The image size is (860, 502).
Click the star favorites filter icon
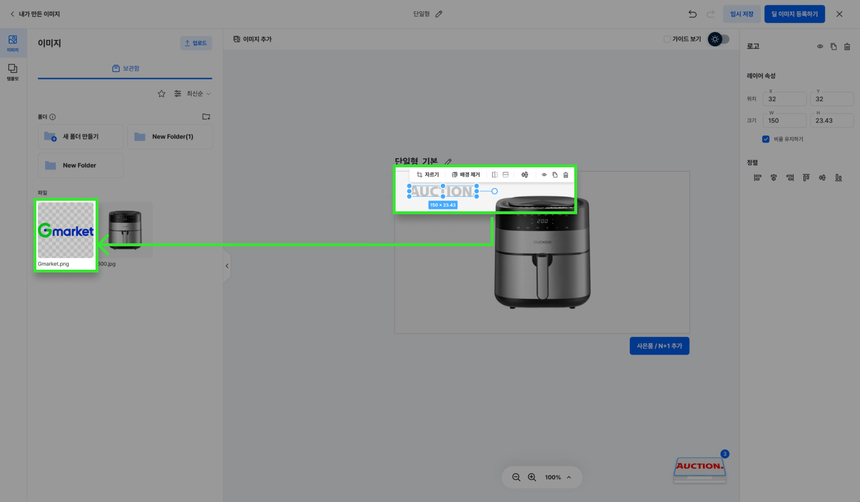click(161, 94)
